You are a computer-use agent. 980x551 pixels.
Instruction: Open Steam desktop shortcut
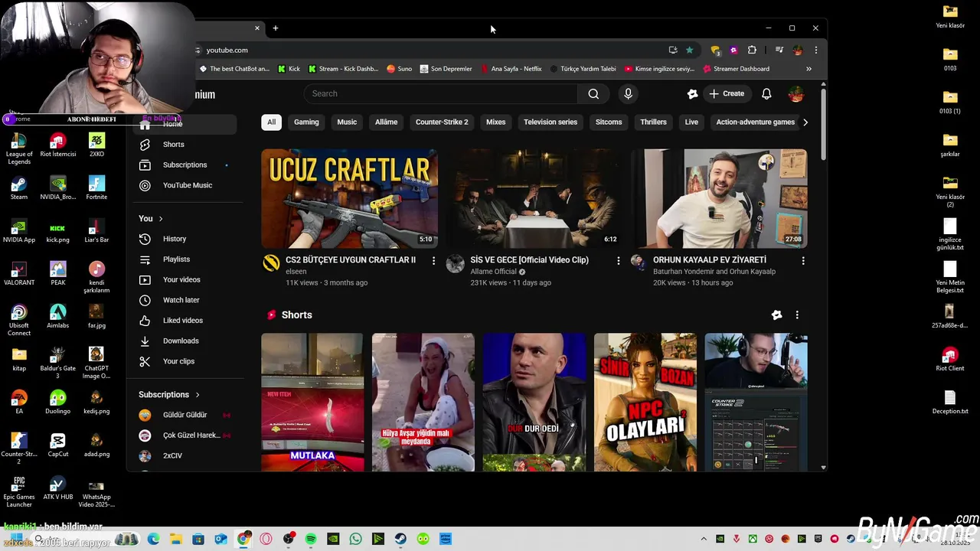coord(19,188)
